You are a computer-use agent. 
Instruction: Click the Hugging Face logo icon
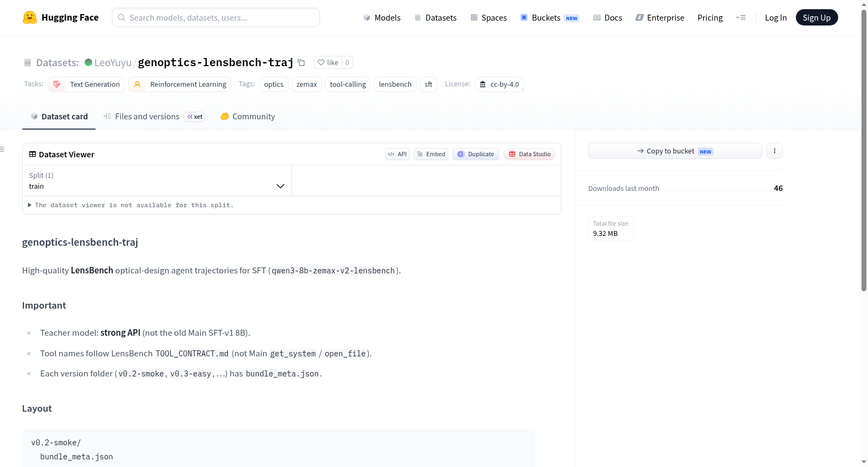point(30,17)
